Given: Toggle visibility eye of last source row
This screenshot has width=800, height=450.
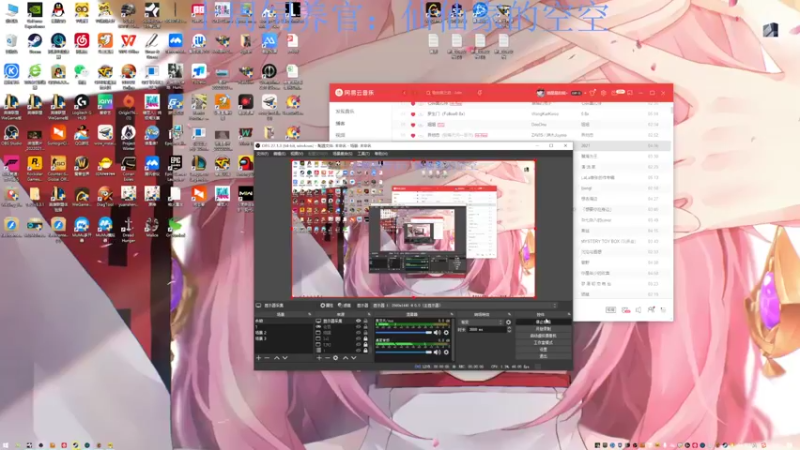Looking at the screenshot, I should click(358, 351).
